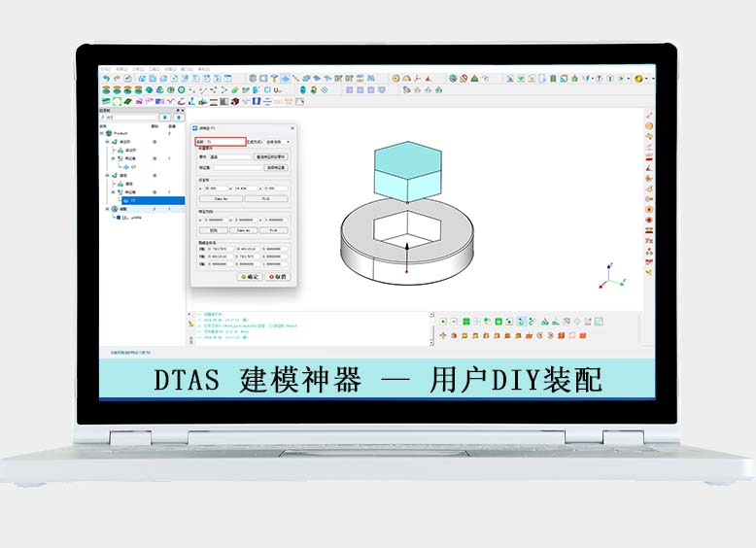Collapse the Product root tree node
This screenshot has height=548, width=756.
(x=102, y=133)
